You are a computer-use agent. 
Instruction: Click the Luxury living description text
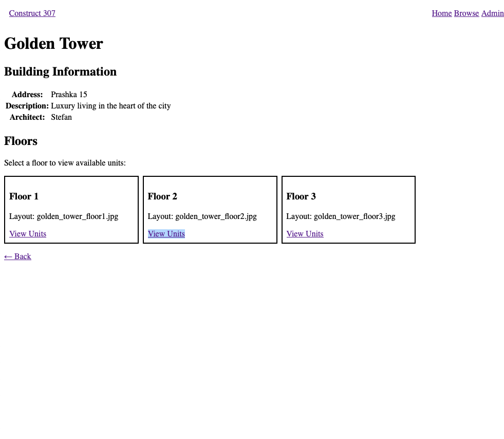coord(110,106)
